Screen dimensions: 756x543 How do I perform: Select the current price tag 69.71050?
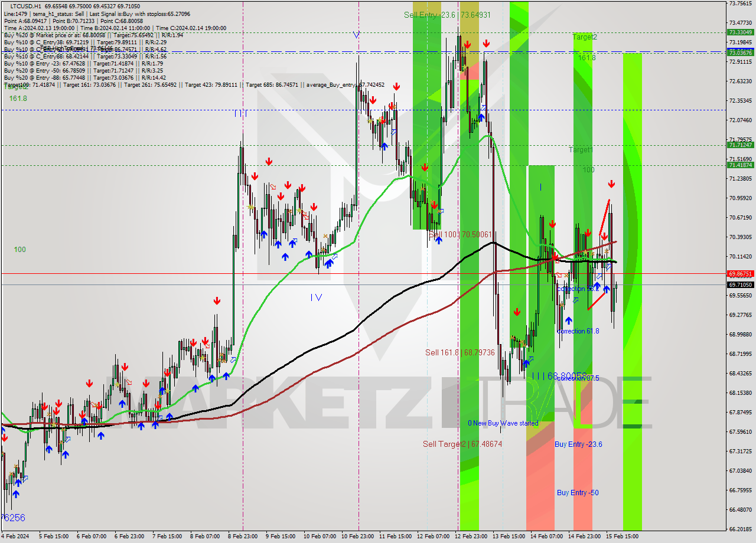[x=740, y=284]
